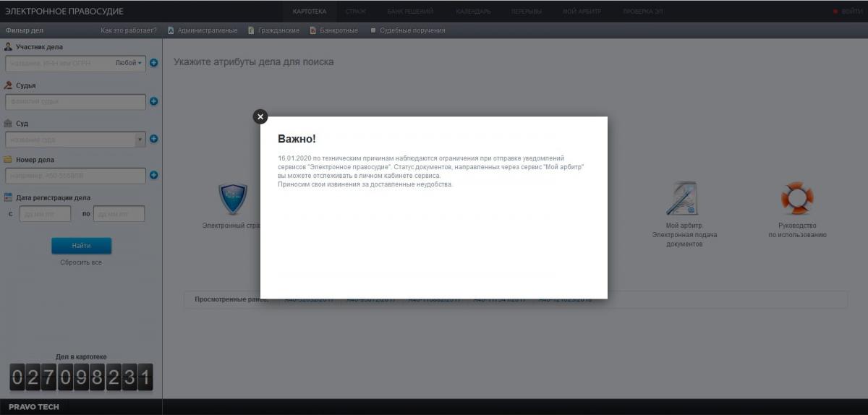Image resolution: width=868 pixels, height=415 pixels.
Task: Open the court name dropdown arrow
Action: click(140, 140)
